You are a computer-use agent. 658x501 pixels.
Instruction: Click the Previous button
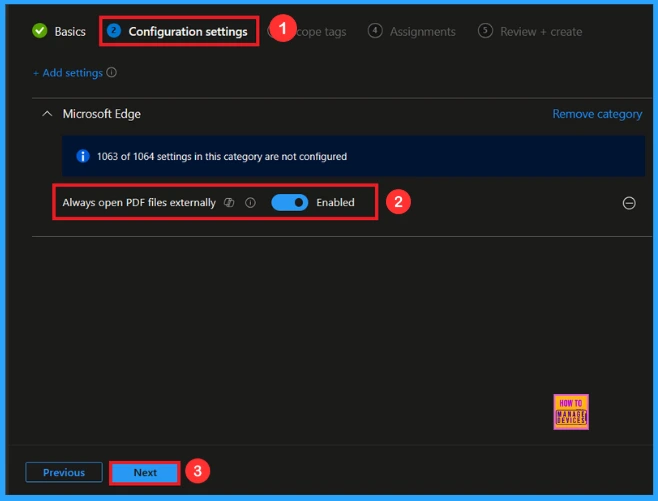pos(64,472)
